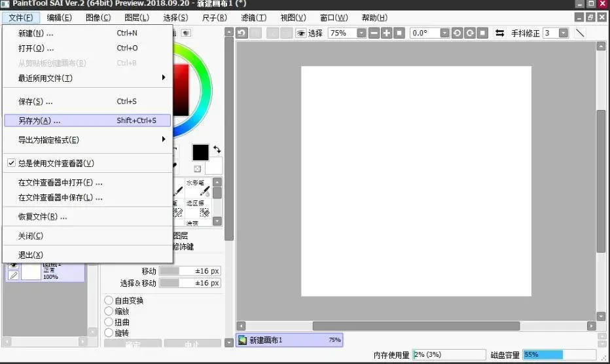
Task: Choose 在文件查看器中保存(L) entry
Action: click(x=88, y=197)
